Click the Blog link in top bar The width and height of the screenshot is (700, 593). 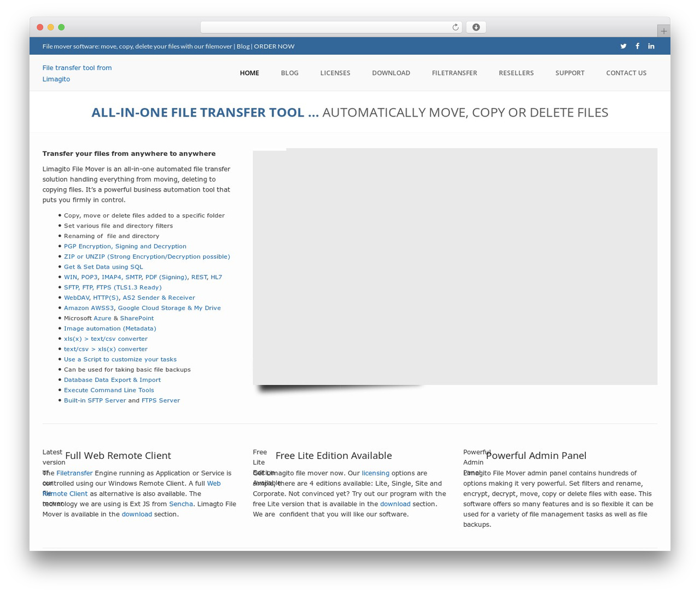click(243, 46)
